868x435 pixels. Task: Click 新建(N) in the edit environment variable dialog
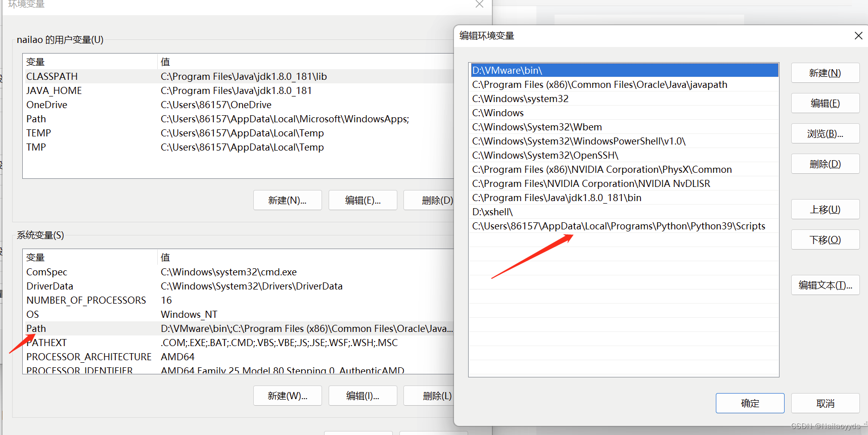tap(825, 73)
